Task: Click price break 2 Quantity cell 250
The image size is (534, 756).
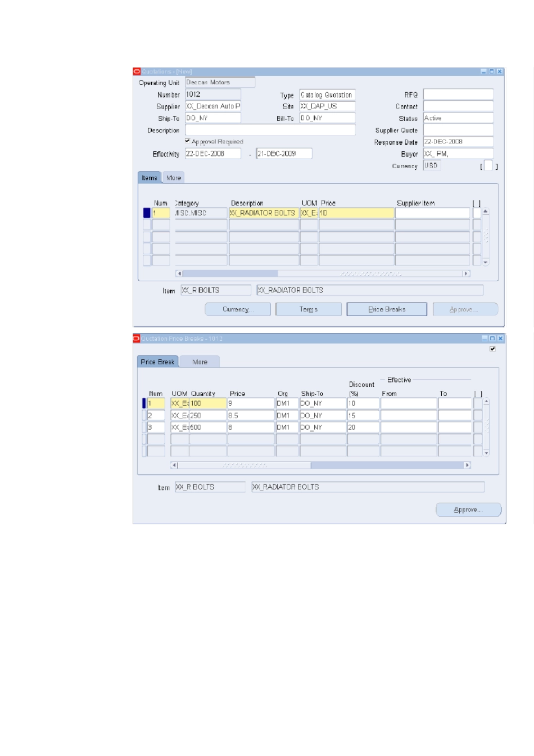Action: tap(208, 415)
